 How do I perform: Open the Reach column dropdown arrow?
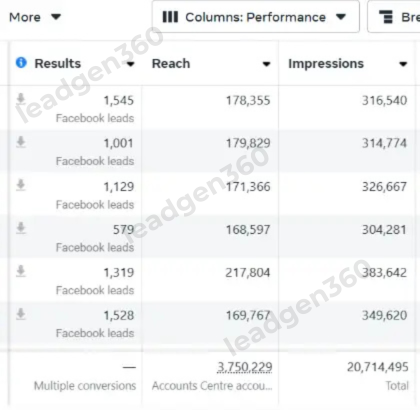point(266,64)
